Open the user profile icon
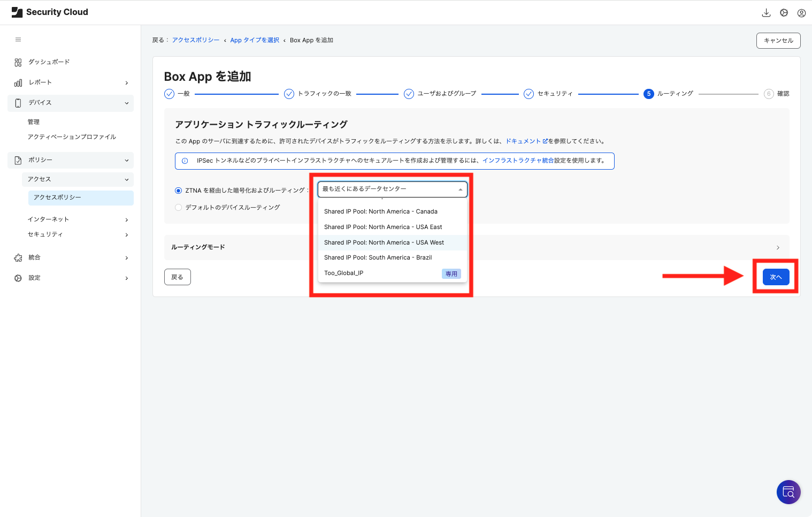Viewport: 812px width, 517px height. pos(801,13)
